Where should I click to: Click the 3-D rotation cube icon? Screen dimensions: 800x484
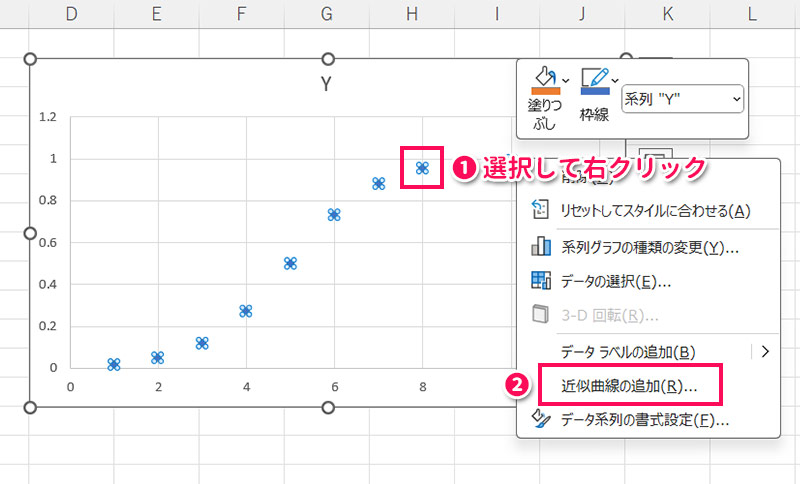(540, 314)
